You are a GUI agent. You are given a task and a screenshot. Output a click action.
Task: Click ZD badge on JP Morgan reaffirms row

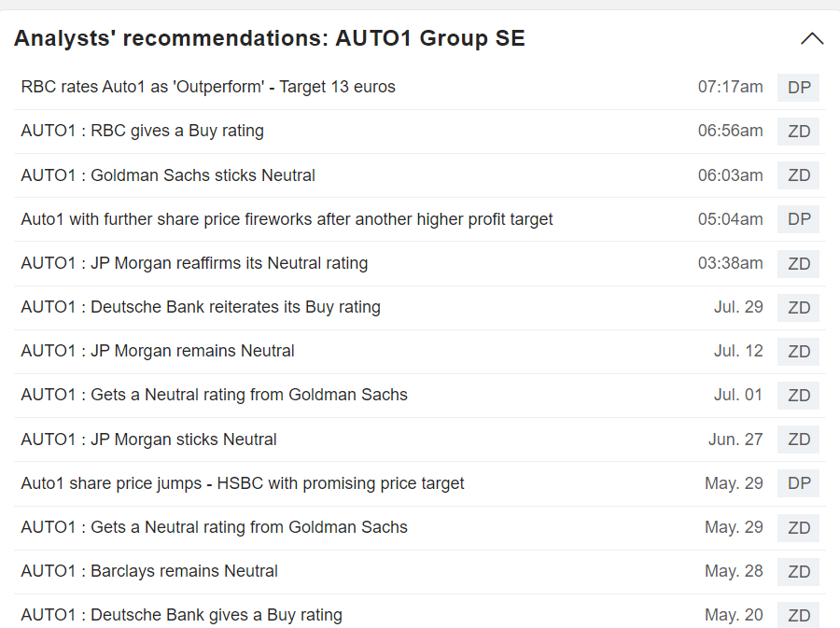[x=799, y=264]
